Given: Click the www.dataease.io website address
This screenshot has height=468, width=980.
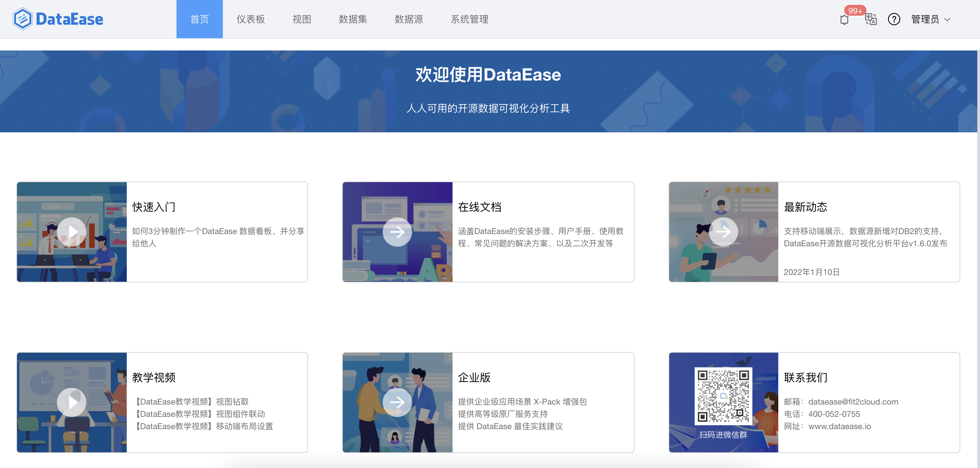Looking at the screenshot, I should (x=839, y=426).
